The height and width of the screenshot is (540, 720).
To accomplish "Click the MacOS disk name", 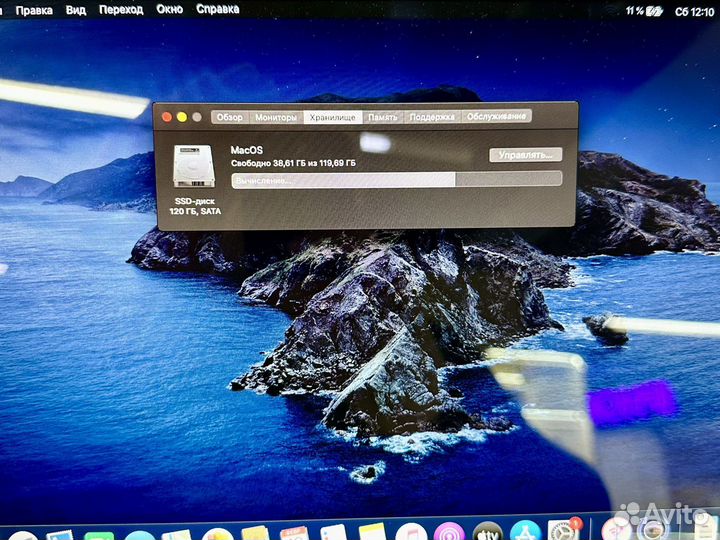I will click(x=247, y=150).
